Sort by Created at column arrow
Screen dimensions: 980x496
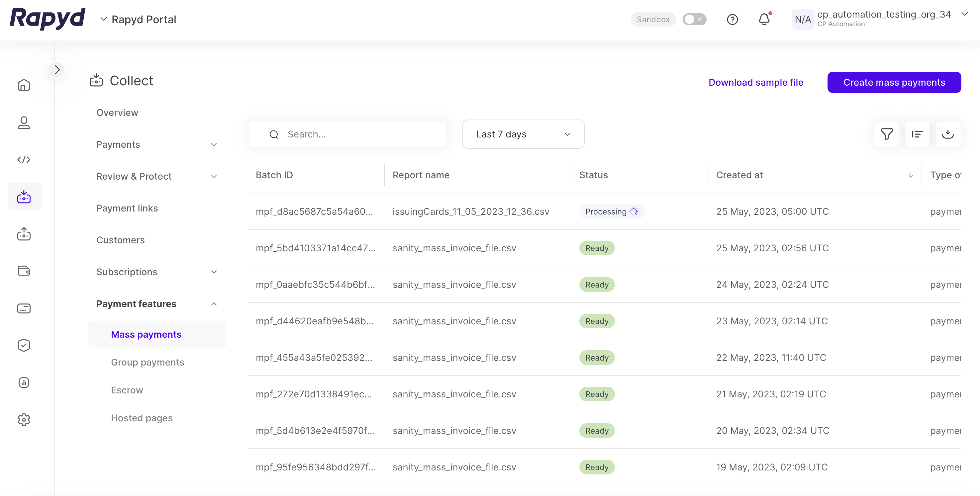click(x=910, y=175)
